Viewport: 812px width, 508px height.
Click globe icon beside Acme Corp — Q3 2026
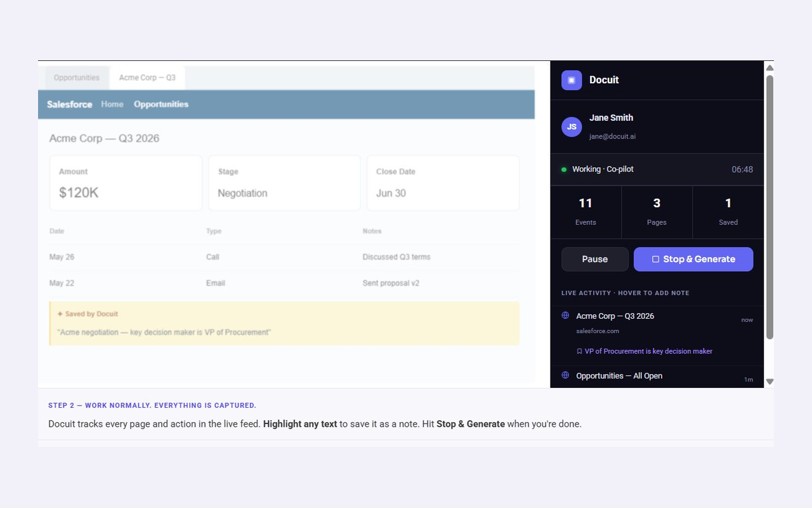pyautogui.click(x=565, y=316)
